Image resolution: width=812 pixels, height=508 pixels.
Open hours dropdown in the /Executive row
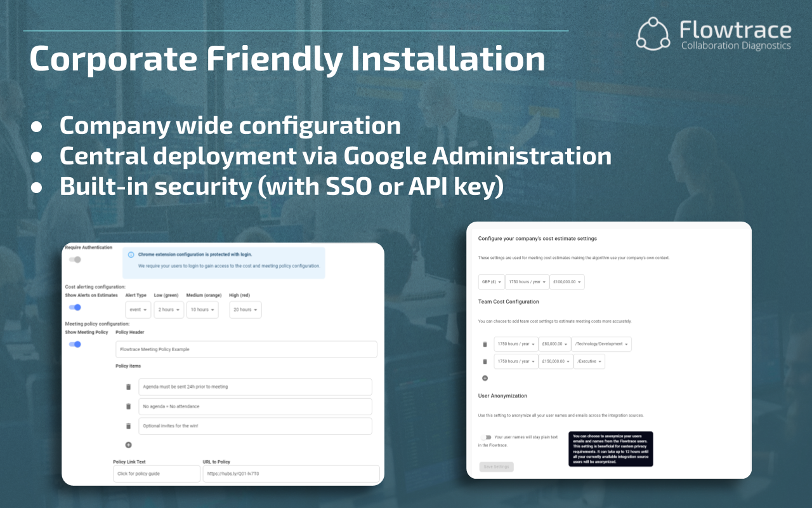(516, 361)
